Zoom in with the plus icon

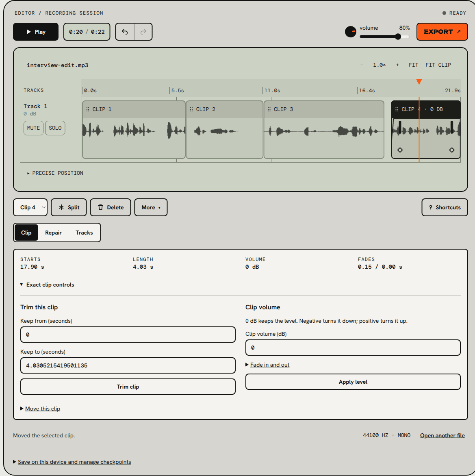397,65
